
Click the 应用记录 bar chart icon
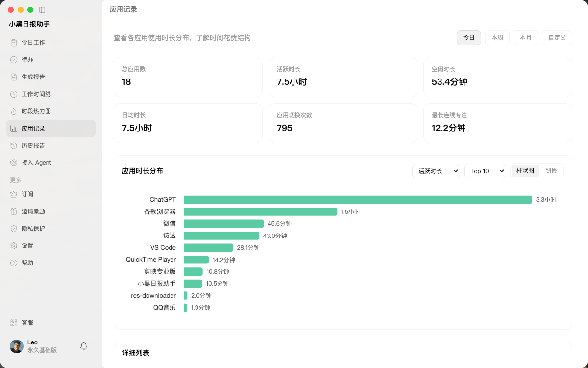tap(14, 129)
